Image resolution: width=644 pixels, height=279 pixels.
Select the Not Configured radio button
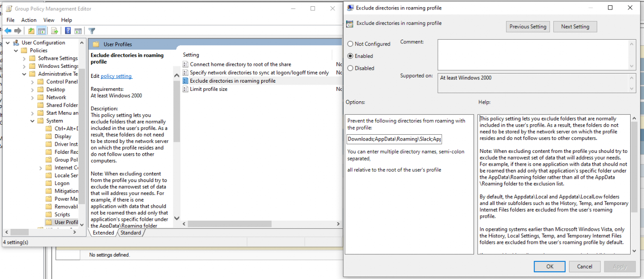pyautogui.click(x=350, y=43)
